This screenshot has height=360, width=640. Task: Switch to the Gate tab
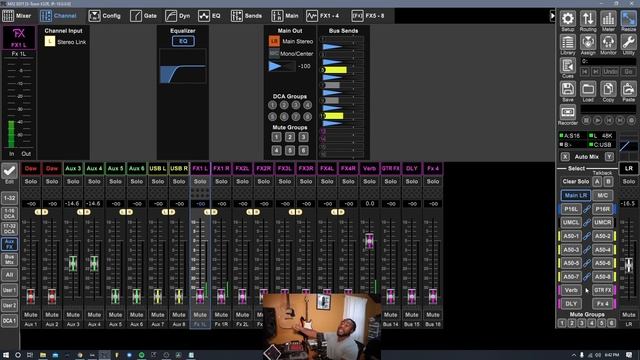click(x=143, y=16)
